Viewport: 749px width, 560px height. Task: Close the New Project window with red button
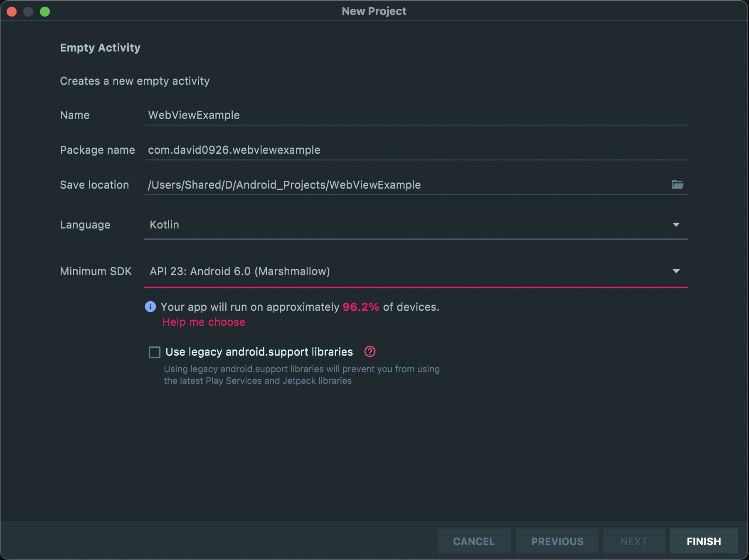[12, 12]
